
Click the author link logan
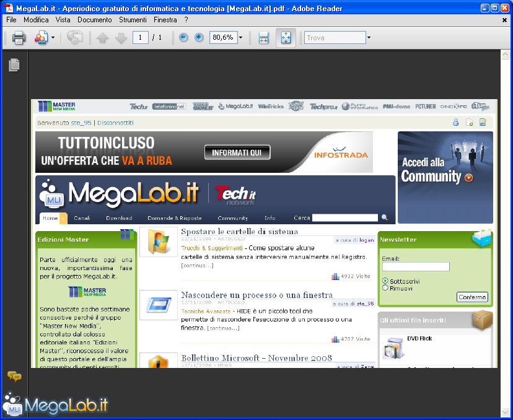tap(366, 240)
